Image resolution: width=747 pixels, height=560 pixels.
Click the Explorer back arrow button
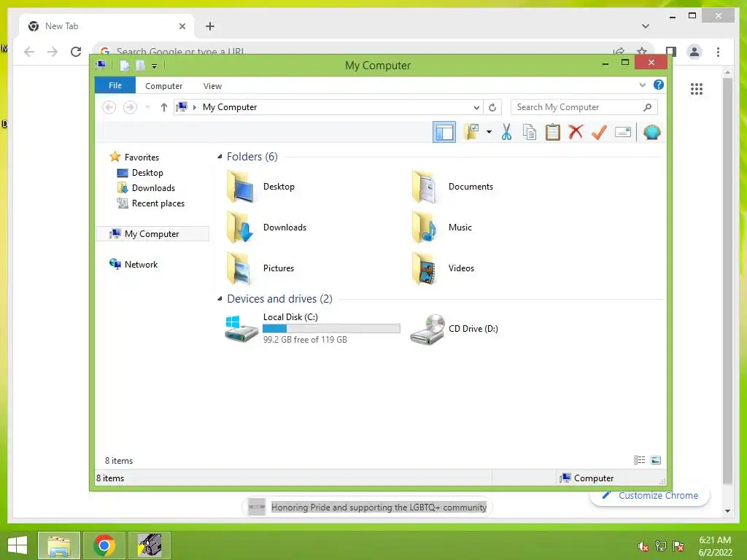coord(109,107)
